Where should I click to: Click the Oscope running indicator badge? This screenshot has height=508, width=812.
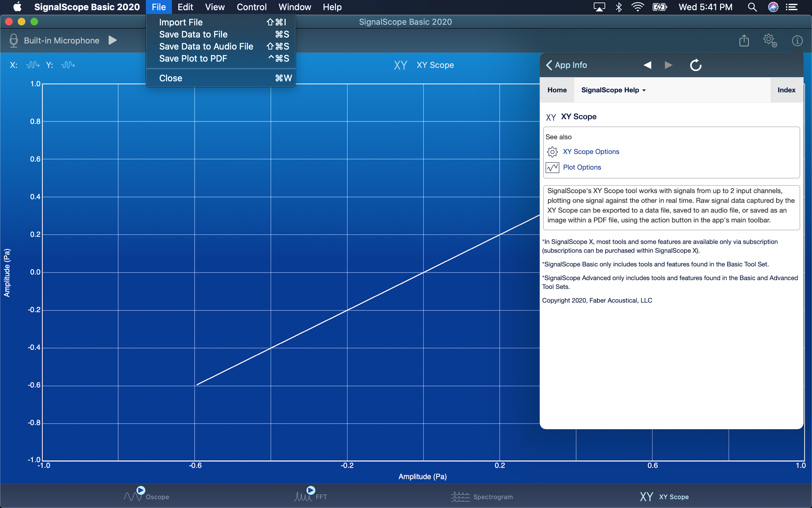pyautogui.click(x=141, y=490)
